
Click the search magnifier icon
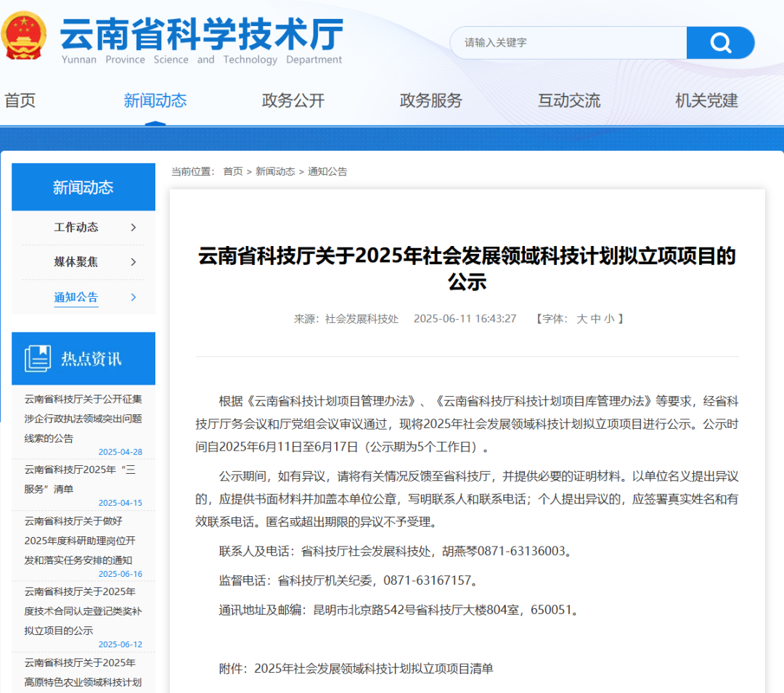pyautogui.click(x=720, y=43)
